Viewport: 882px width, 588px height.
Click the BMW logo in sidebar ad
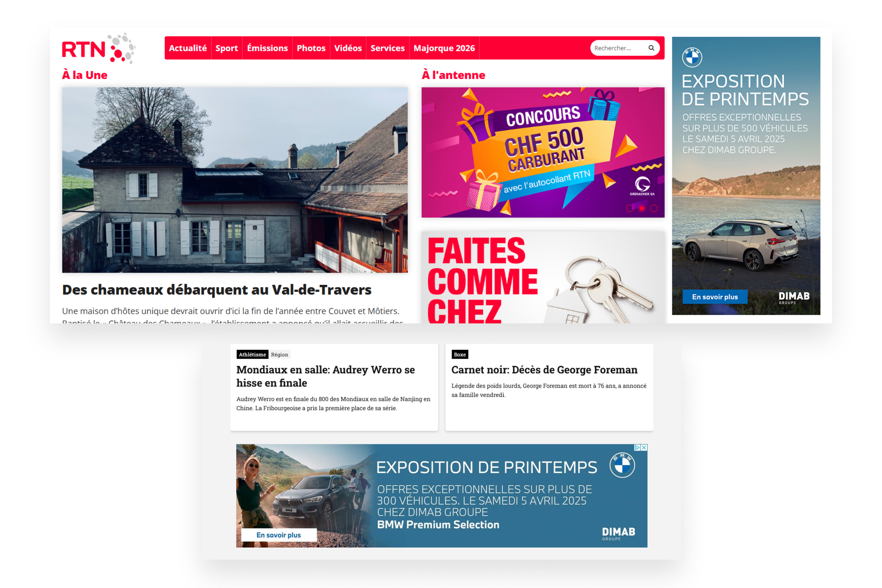tap(692, 57)
